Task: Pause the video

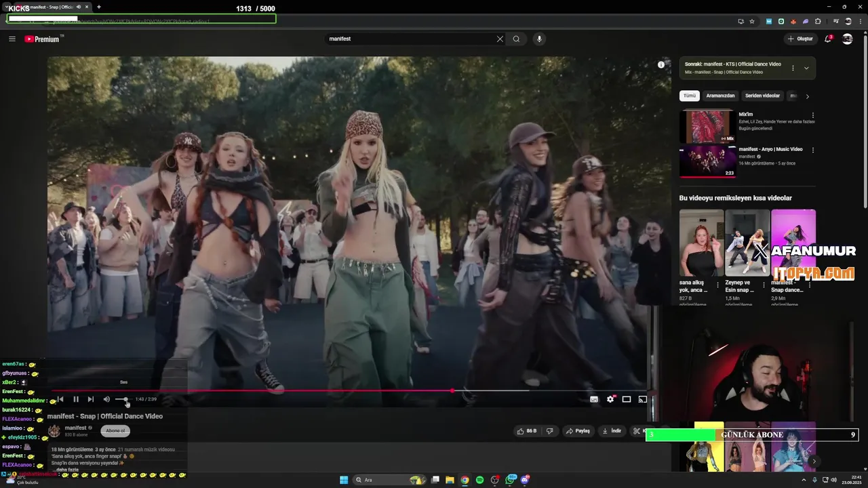Action: 76,399
